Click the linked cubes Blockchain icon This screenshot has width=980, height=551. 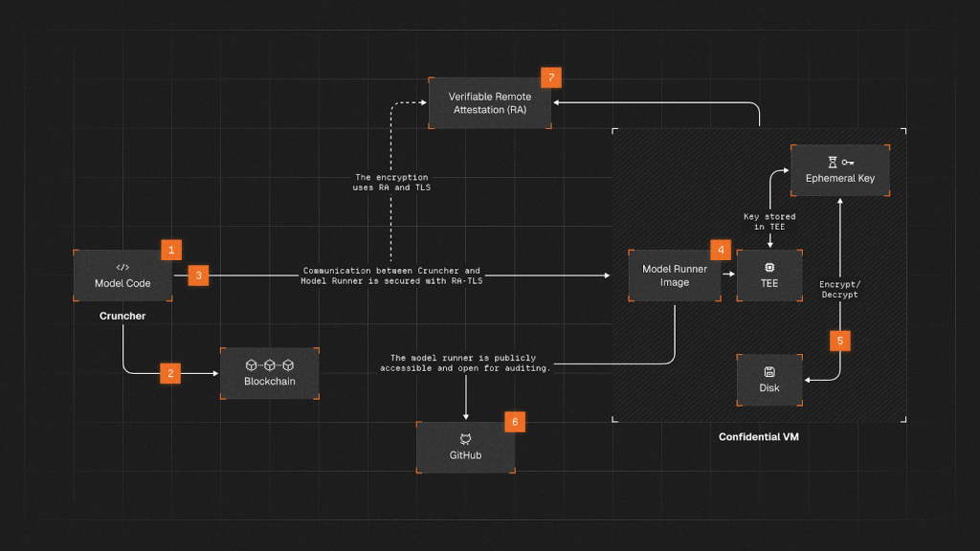click(269, 364)
